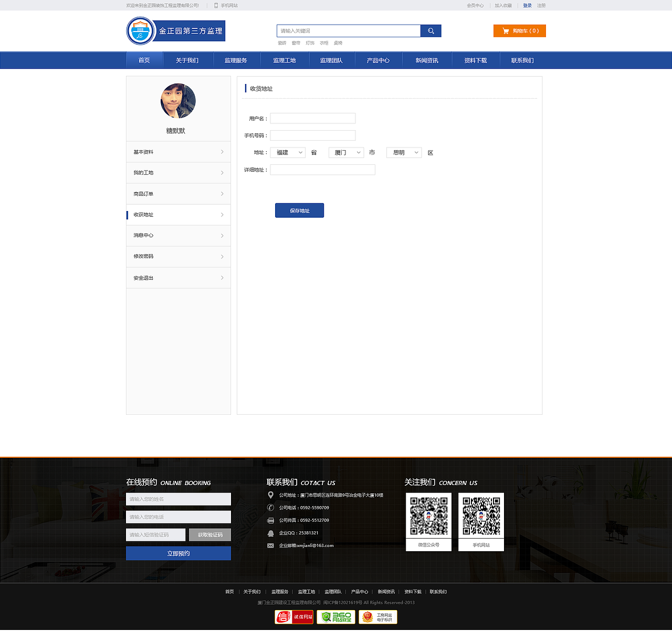Click the 注册 link in top bar
Viewport: 672px width, 631px height.
coord(541,5)
